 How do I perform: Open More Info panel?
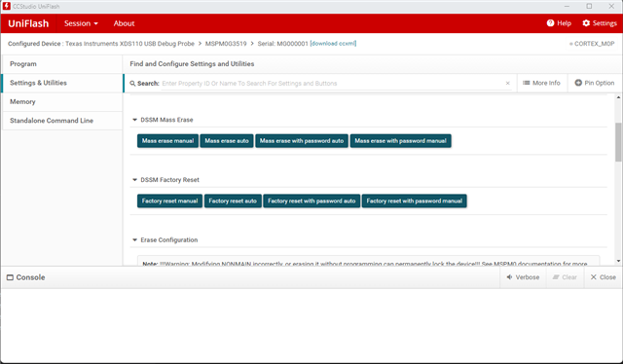point(541,83)
